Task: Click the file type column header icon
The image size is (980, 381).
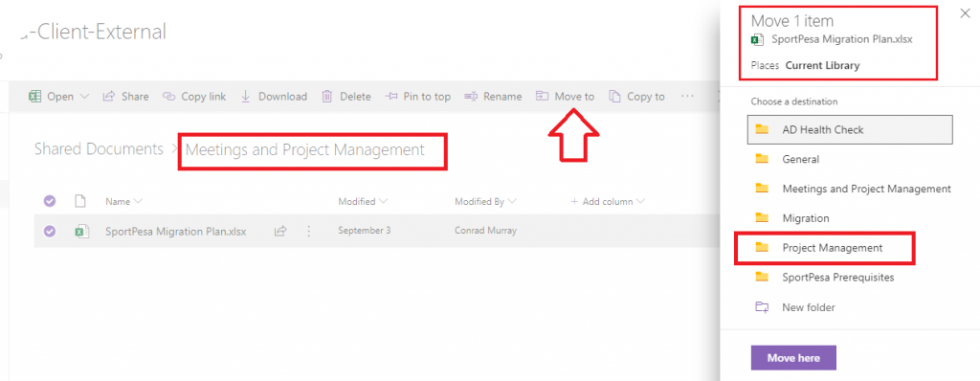Action: coord(79,201)
